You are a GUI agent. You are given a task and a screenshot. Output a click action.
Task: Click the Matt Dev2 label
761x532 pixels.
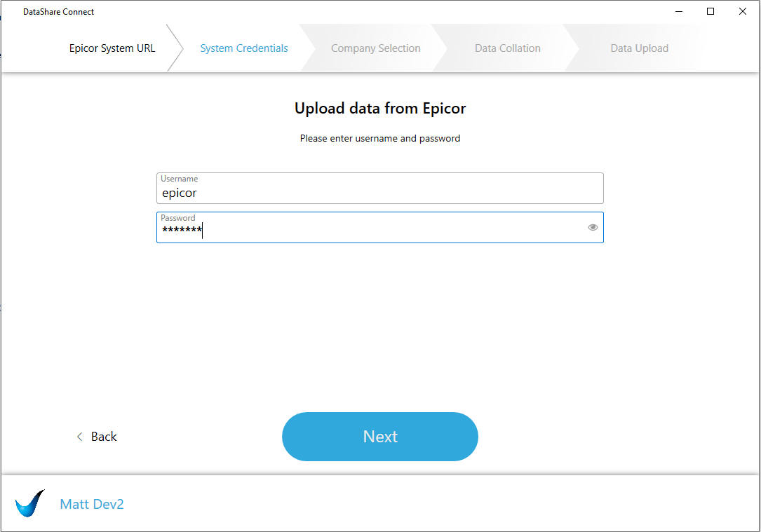[x=92, y=505]
